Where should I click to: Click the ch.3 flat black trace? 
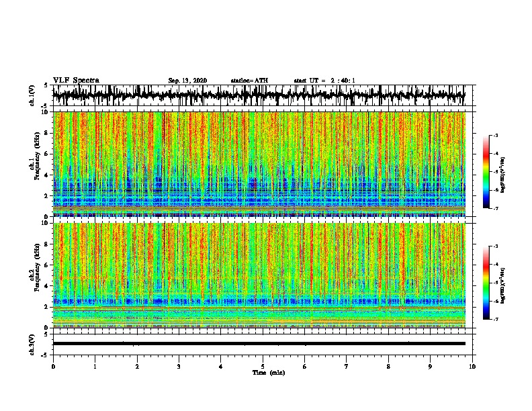(x=259, y=344)
